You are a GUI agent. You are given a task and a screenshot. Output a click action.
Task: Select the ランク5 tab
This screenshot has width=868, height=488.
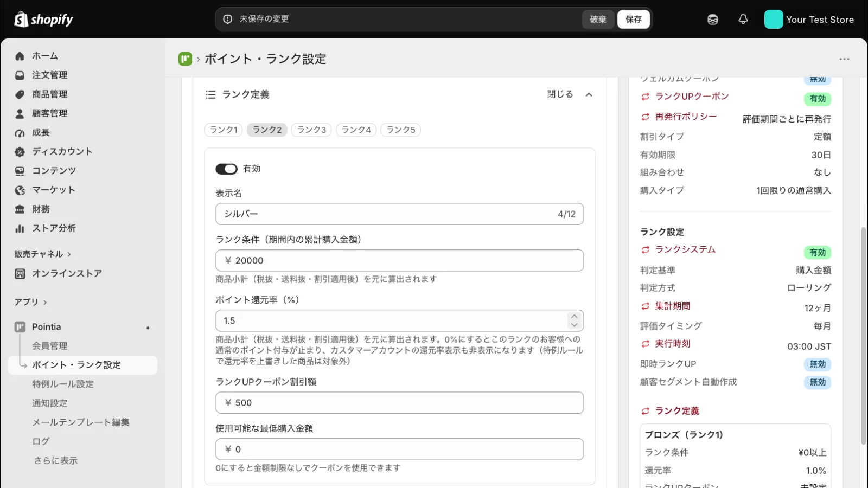(x=400, y=130)
